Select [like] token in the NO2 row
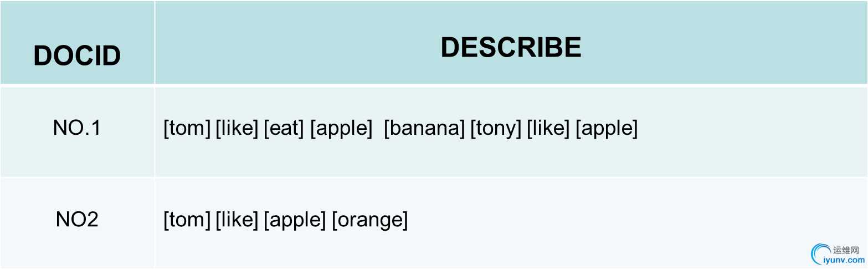 tap(237, 220)
